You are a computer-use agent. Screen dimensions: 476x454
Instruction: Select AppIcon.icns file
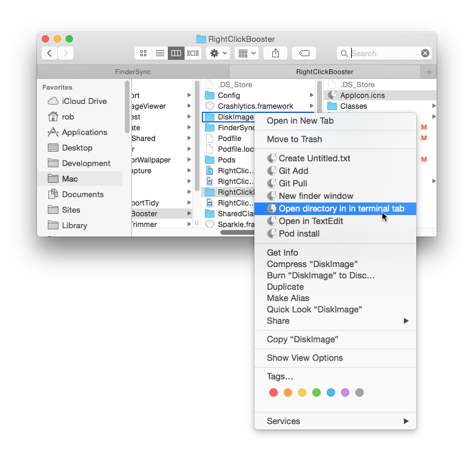click(x=380, y=96)
